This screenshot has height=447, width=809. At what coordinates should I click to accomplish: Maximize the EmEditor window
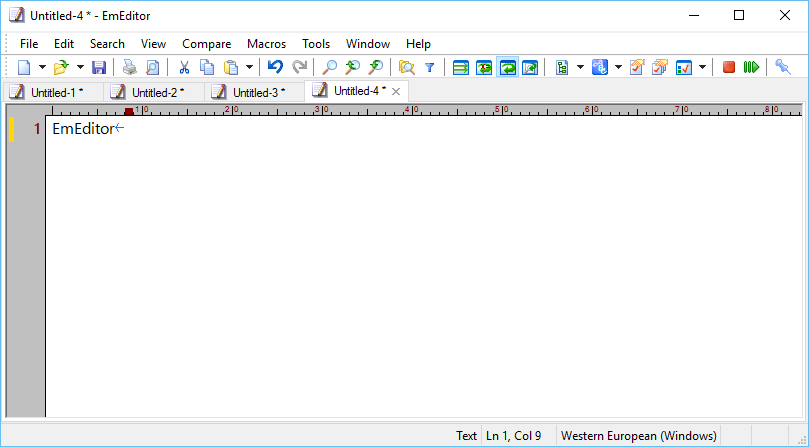pos(739,15)
